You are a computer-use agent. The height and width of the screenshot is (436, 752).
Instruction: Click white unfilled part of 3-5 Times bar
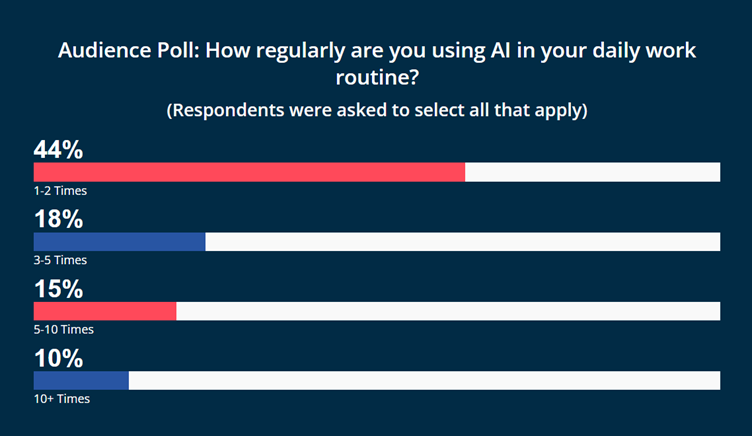463,242
